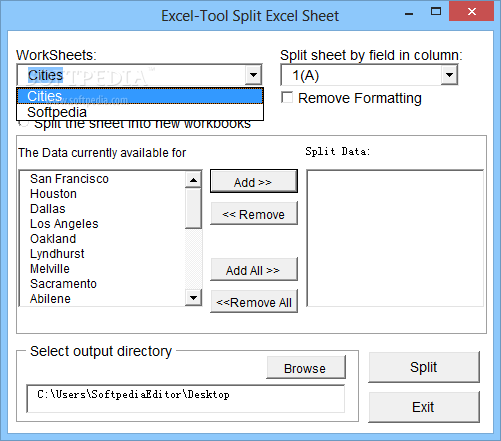Choose Softpedia from the worksheet dropdown list
Viewport: 501px width, 441px height.
tap(140, 112)
